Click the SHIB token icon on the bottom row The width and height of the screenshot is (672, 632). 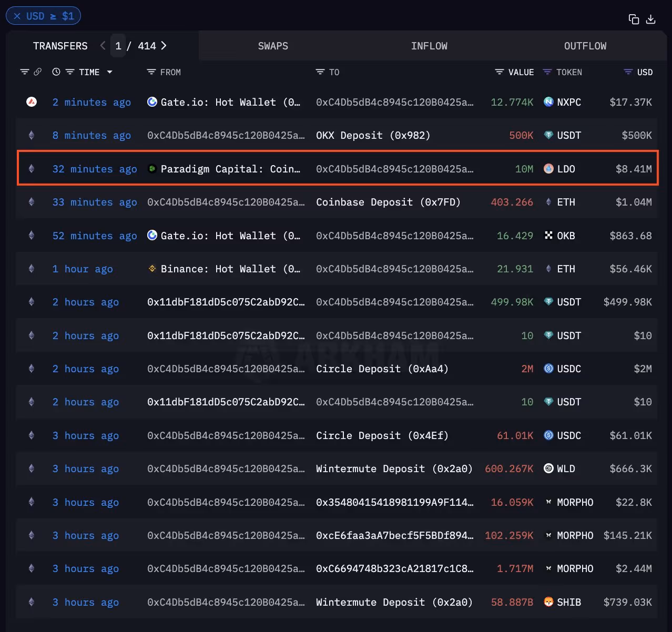tap(548, 602)
